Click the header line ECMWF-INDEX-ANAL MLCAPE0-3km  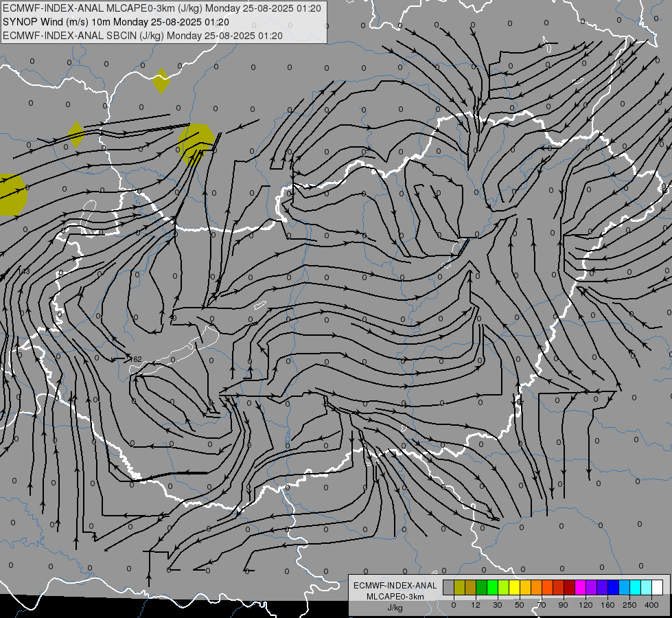[x=161, y=8]
